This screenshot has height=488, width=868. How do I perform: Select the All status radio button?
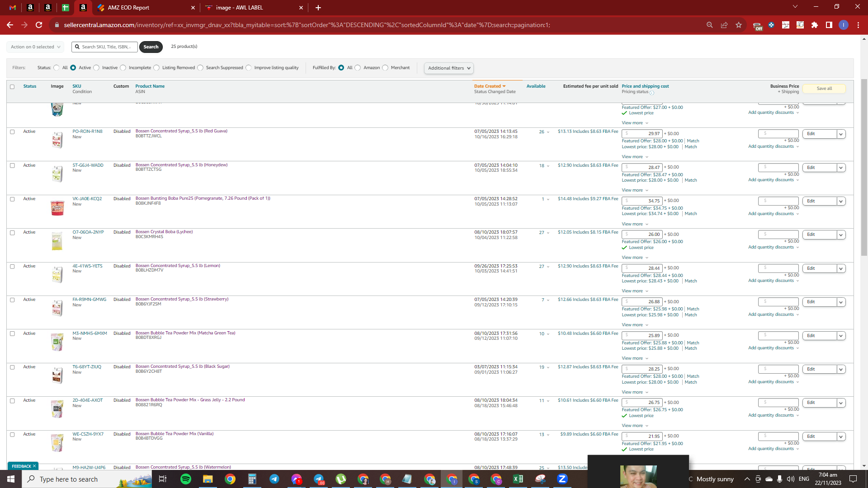click(57, 68)
